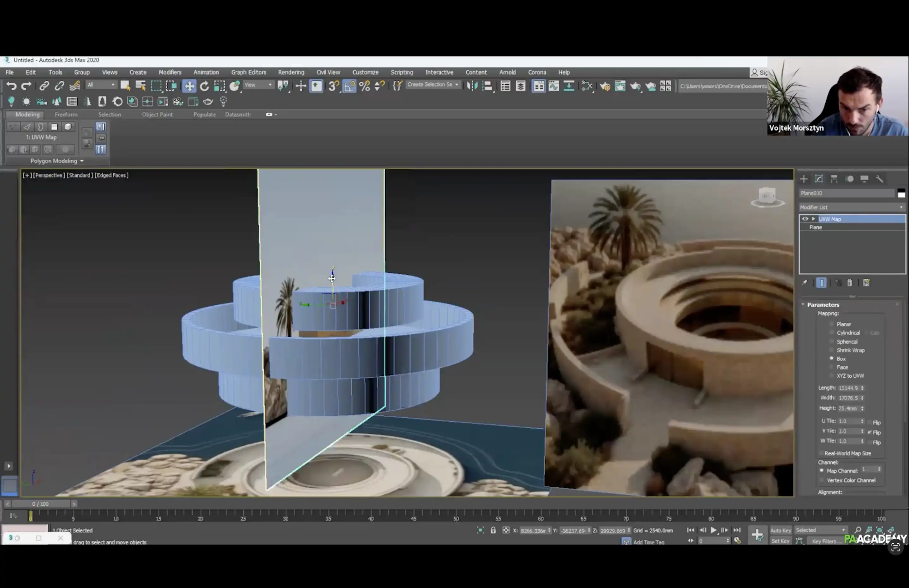Toggle UVW Map modifier eye visibility

pyautogui.click(x=805, y=219)
